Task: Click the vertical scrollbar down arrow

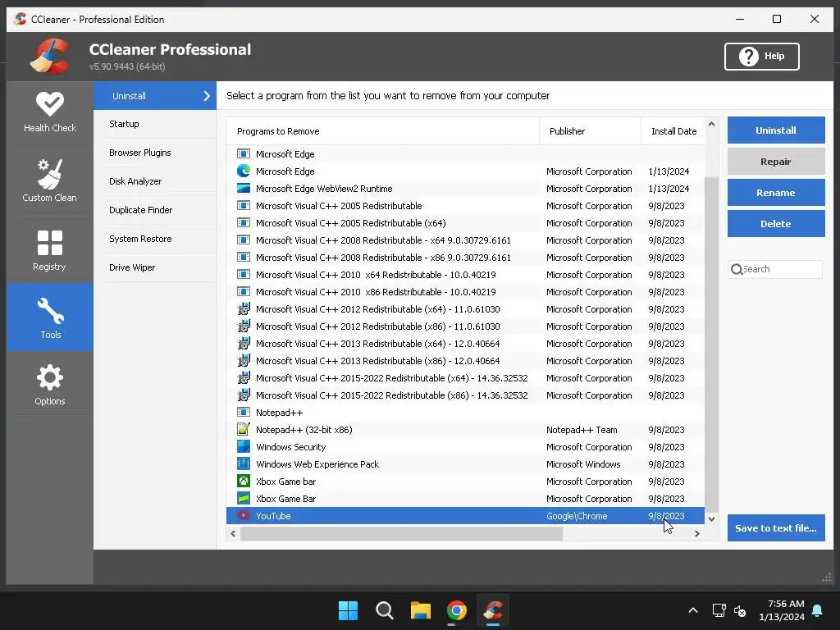Action: (x=711, y=518)
